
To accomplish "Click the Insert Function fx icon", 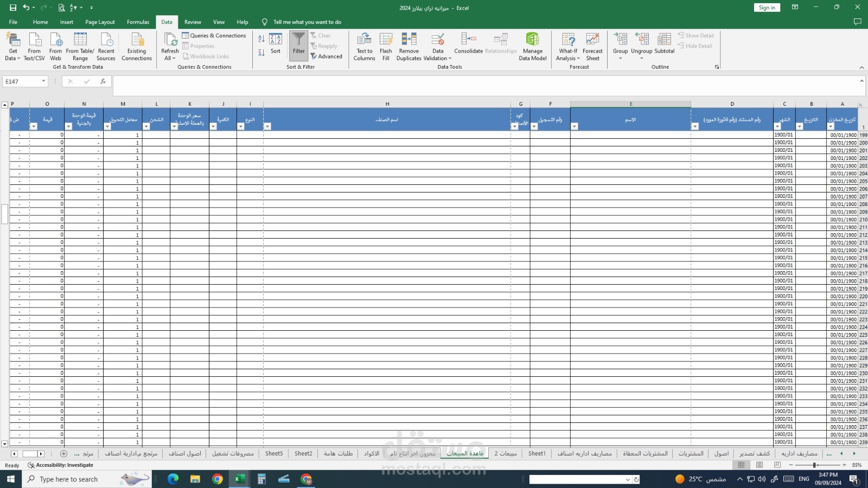I will point(103,81).
